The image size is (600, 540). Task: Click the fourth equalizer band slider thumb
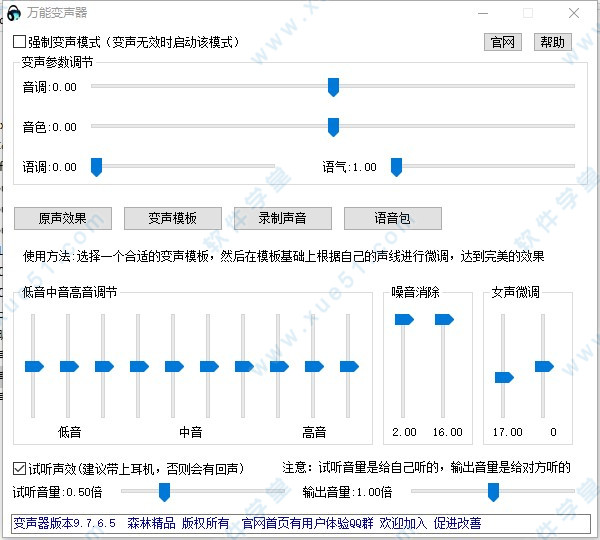(x=139, y=367)
